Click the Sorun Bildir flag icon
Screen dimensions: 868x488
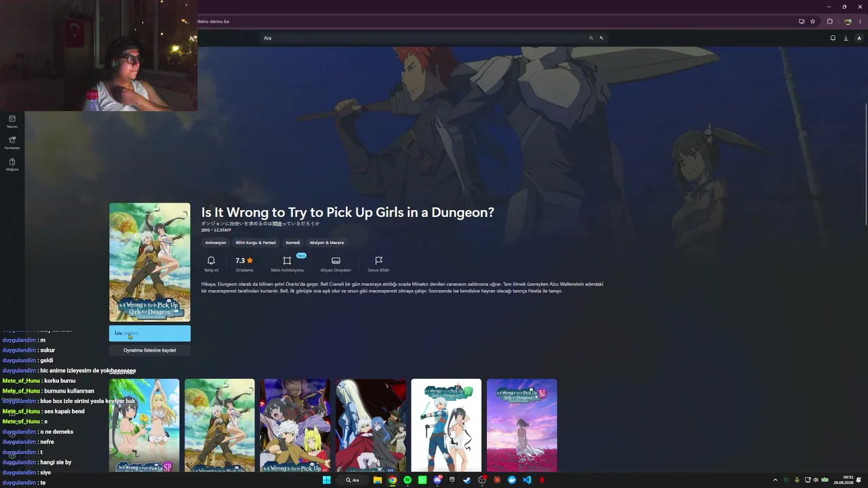tap(379, 261)
